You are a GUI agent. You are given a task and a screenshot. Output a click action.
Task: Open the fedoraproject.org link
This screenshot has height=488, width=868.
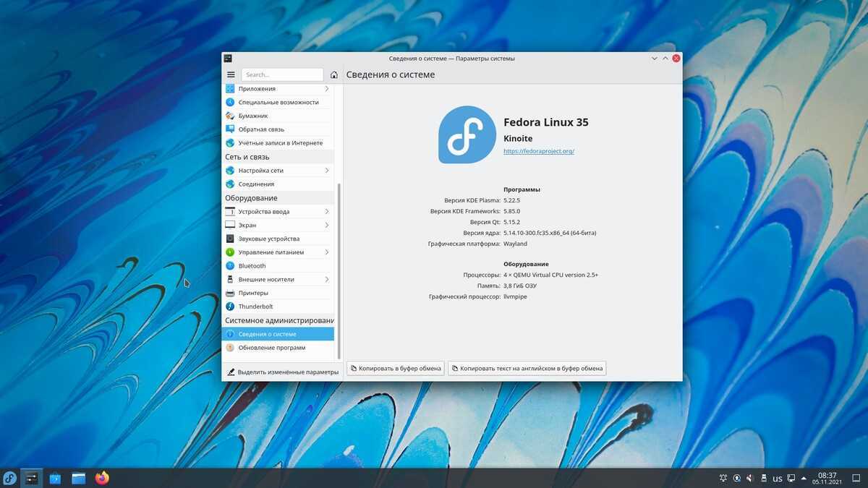point(538,151)
